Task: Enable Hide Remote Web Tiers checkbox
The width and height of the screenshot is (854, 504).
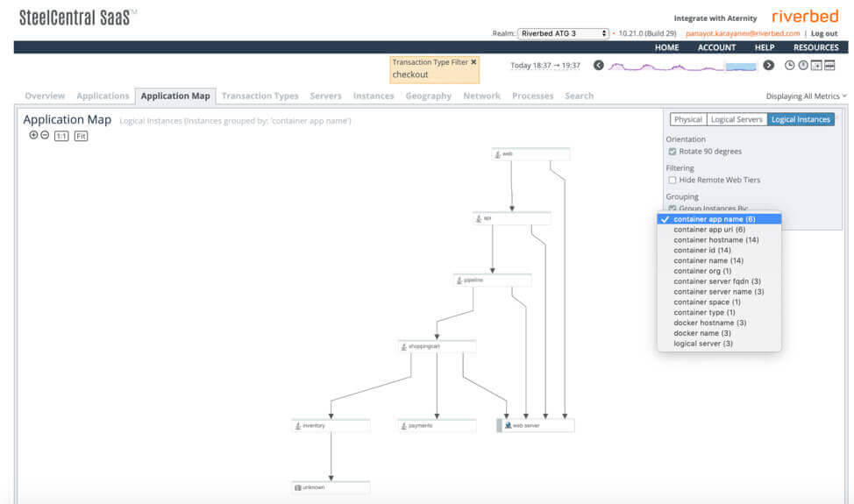Action: (x=673, y=181)
